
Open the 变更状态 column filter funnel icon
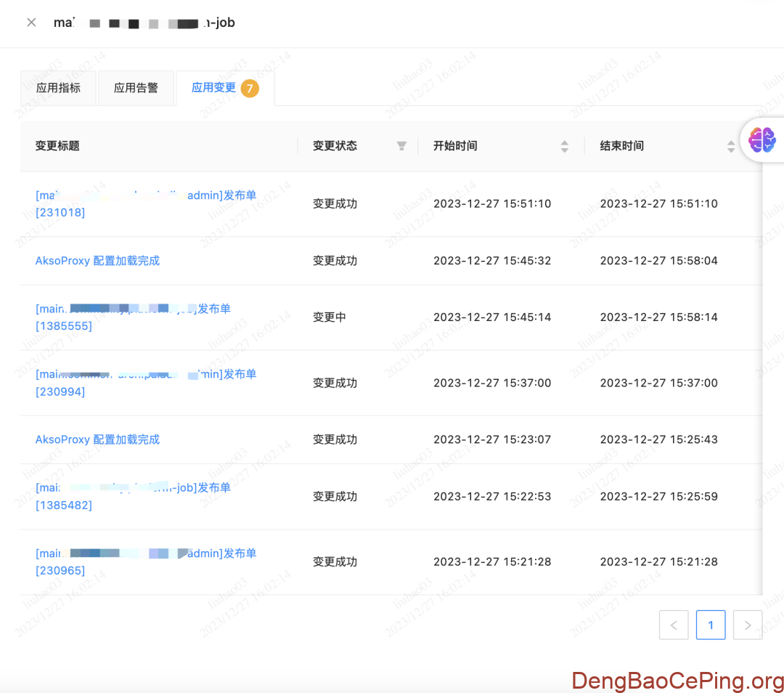coord(401,145)
